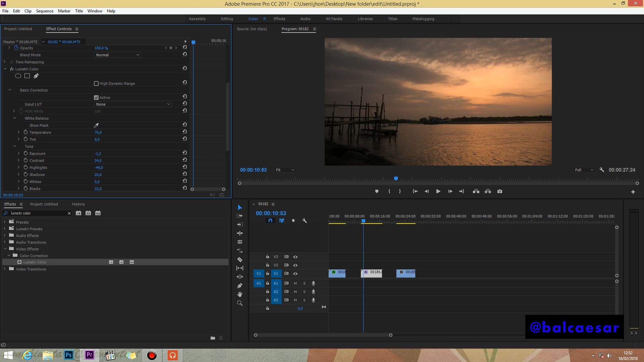
Task: Select the Razor tool
Action: coord(240,259)
